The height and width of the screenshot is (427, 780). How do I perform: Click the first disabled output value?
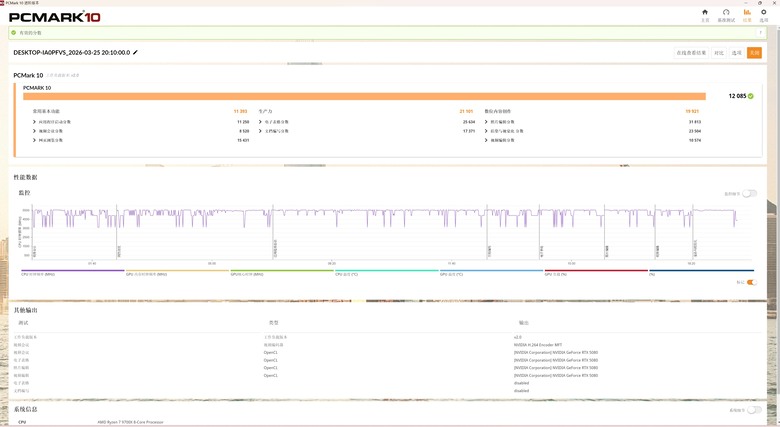click(x=521, y=383)
